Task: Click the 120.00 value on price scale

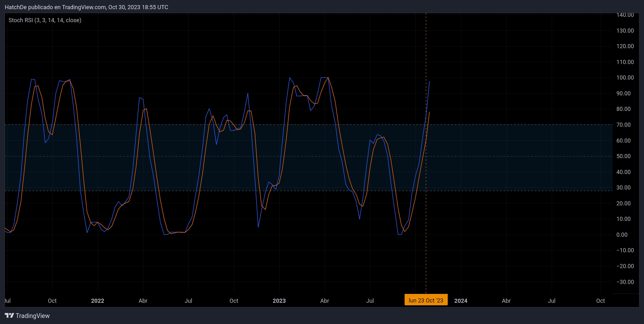Action: [x=625, y=46]
